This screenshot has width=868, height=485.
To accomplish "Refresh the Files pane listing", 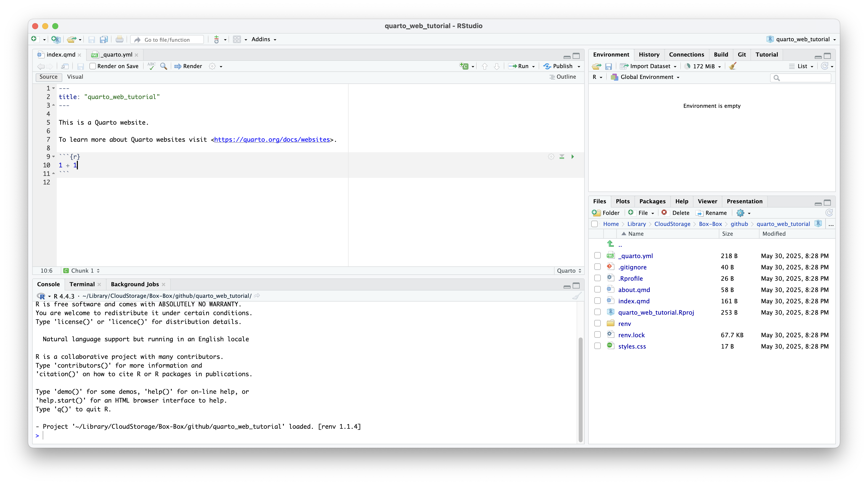I will coord(829,213).
